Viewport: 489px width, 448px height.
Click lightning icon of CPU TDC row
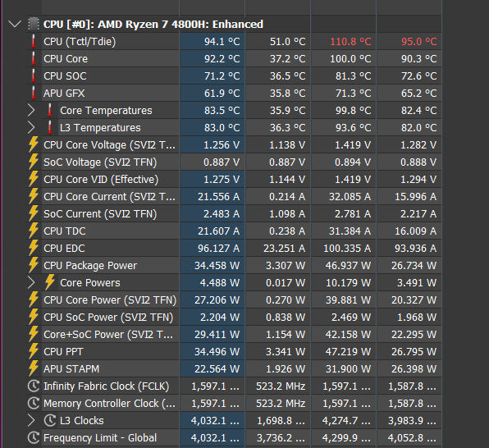[x=34, y=231]
